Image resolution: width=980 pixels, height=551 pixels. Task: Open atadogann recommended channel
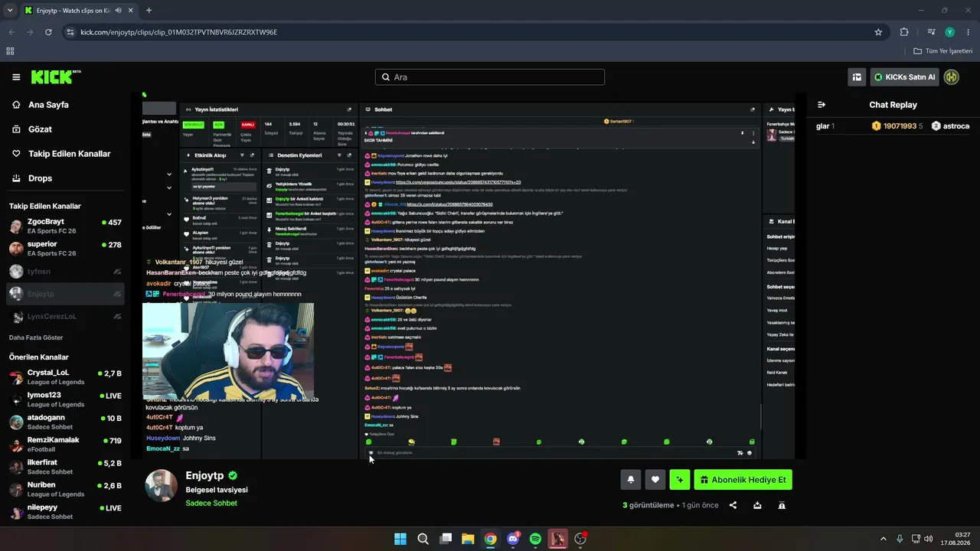[x=65, y=422]
